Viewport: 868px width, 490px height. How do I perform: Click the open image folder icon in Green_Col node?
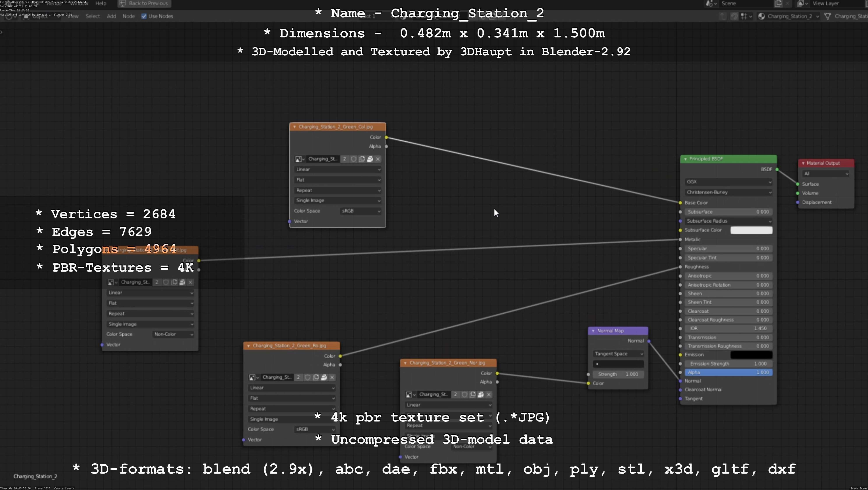pyautogui.click(x=370, y=159)
